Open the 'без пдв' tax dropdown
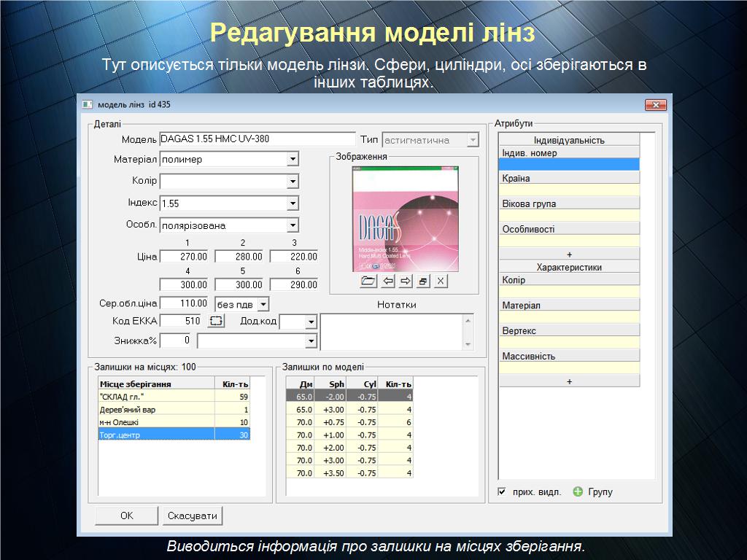Viewport: 747px width, 560px height. click(263, 303)
